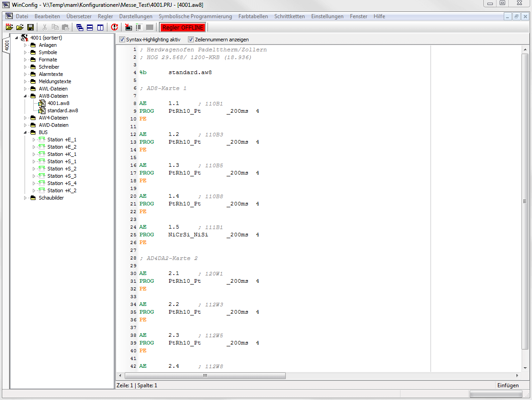Select 4001.aw8 file in tree
The height and width of the screenshot is (400, 532).
pos(58,103)
